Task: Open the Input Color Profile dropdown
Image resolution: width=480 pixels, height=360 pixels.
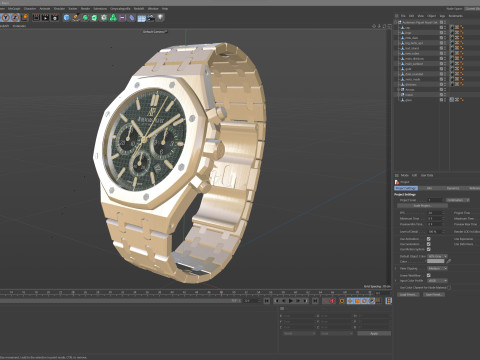Action: click(437, 281)
